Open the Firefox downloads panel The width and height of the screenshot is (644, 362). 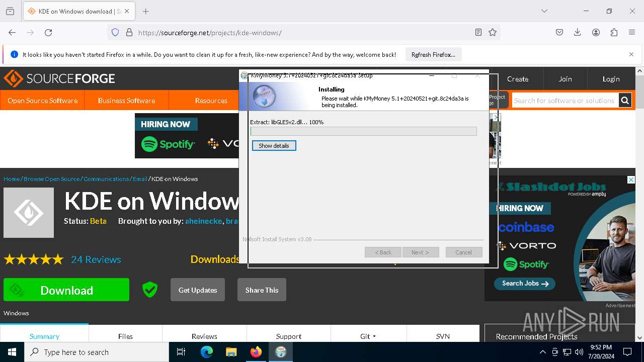pyautogui.click(x=578, y=32)
